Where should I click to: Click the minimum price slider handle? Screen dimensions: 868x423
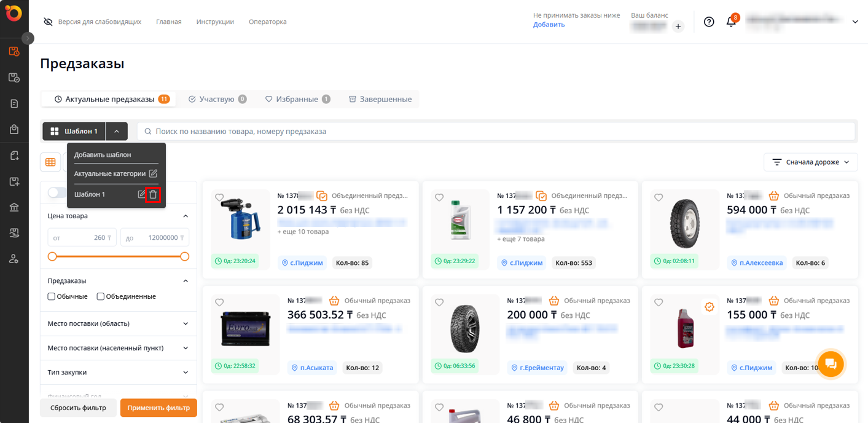coord(52,256)
